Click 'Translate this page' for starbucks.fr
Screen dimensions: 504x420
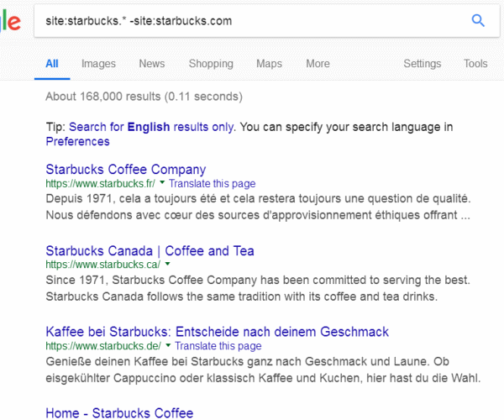(x=212, y=183)
